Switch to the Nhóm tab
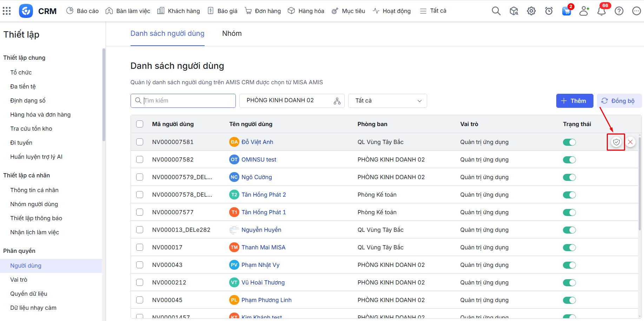Image resolution: width=644 pixels, height=321 pixels. 232,33
